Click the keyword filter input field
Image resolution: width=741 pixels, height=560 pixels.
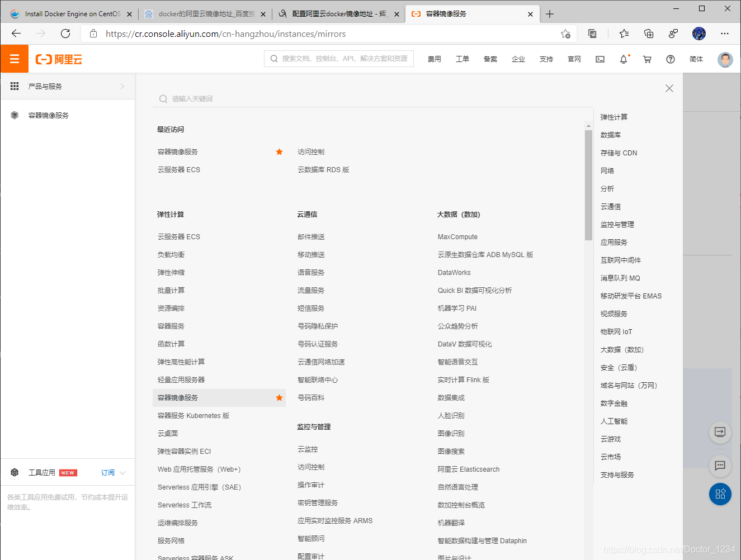tap(372, 99)
